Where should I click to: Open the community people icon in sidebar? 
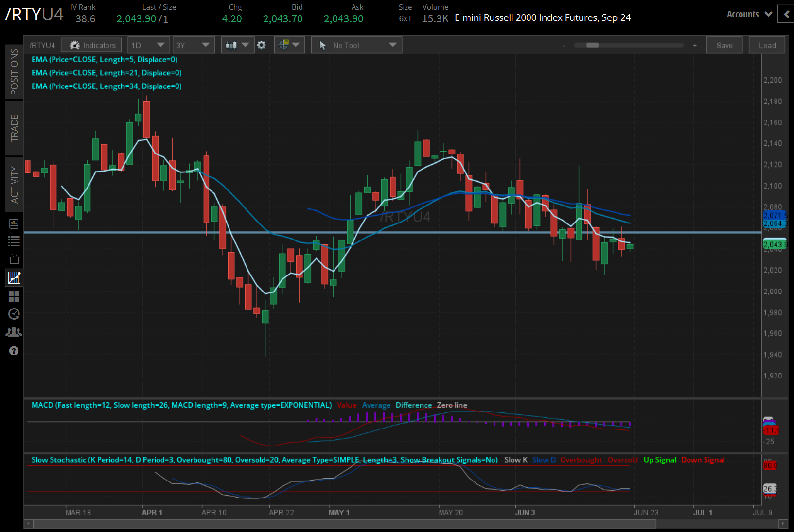pos(14,332)
